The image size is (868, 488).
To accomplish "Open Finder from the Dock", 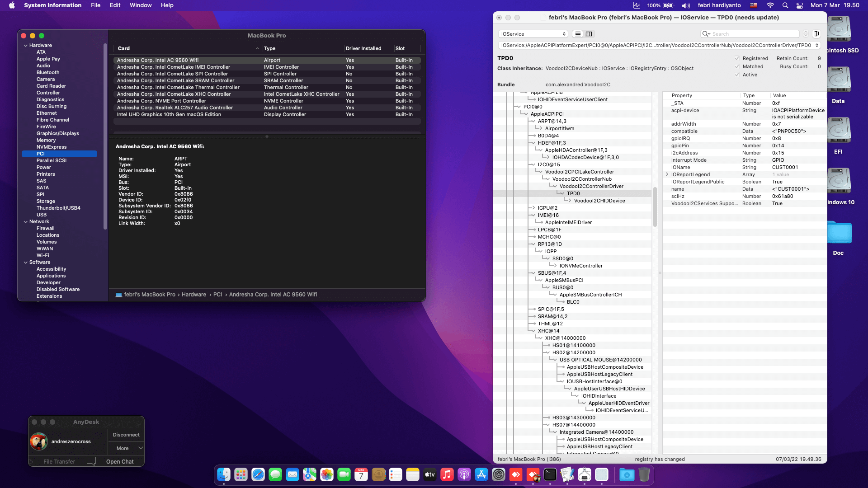I will click(224, 474).
